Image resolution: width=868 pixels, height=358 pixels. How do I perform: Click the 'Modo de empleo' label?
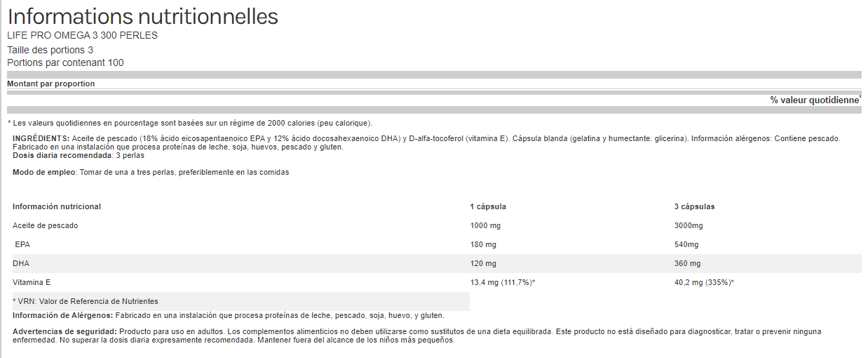click(x=43, y=172)
